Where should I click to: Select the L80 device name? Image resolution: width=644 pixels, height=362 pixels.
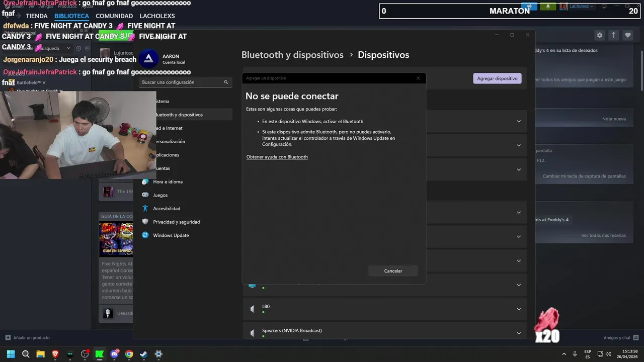coord(266,306)
